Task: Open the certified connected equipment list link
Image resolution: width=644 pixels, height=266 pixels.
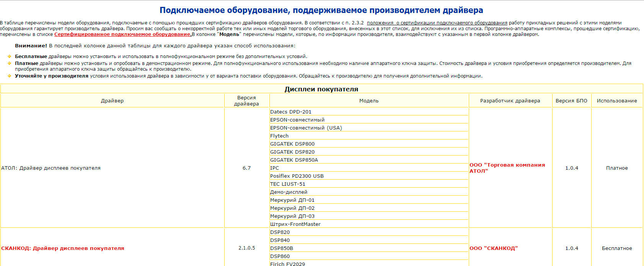Action: click(x=123, y=34)
